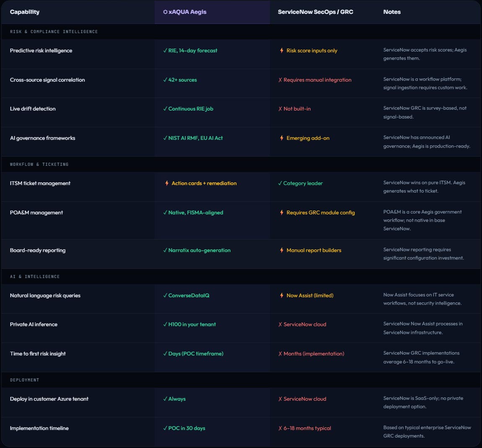Select the Cross-source signal correlation row label
Image resolution: width=482 pixels, height=448 pixels.
tap(47, 80)
